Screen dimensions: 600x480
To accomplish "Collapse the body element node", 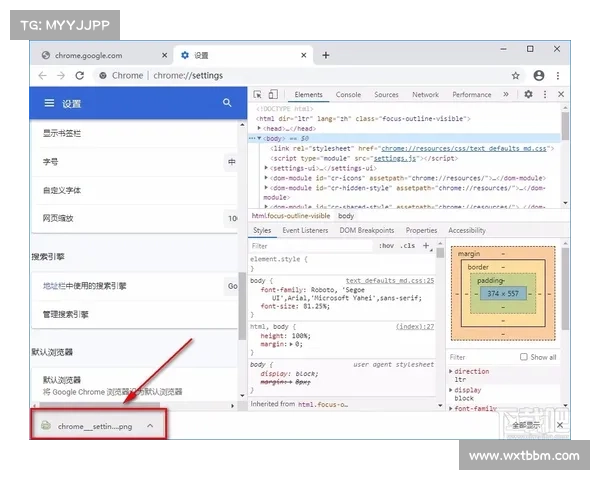I will pos(259,138).
